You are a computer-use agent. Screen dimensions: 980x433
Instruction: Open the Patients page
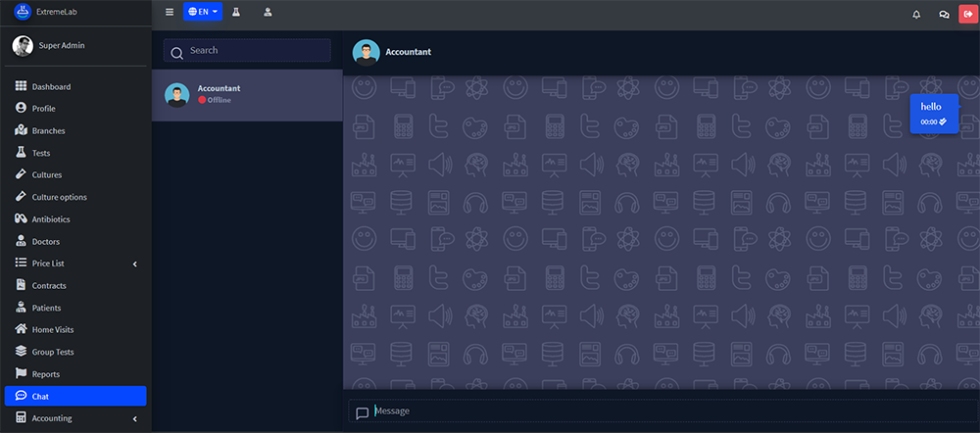[46, 308]
